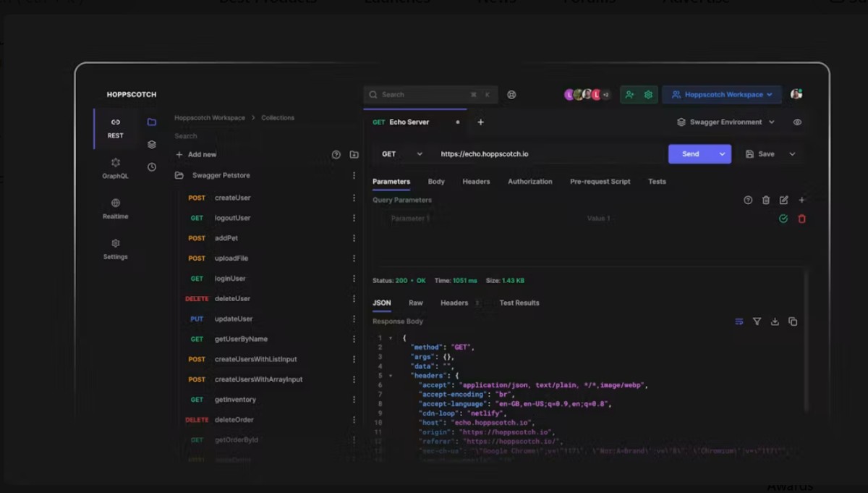Add a new request tab
868x493 pixels.
pos(480,122)
